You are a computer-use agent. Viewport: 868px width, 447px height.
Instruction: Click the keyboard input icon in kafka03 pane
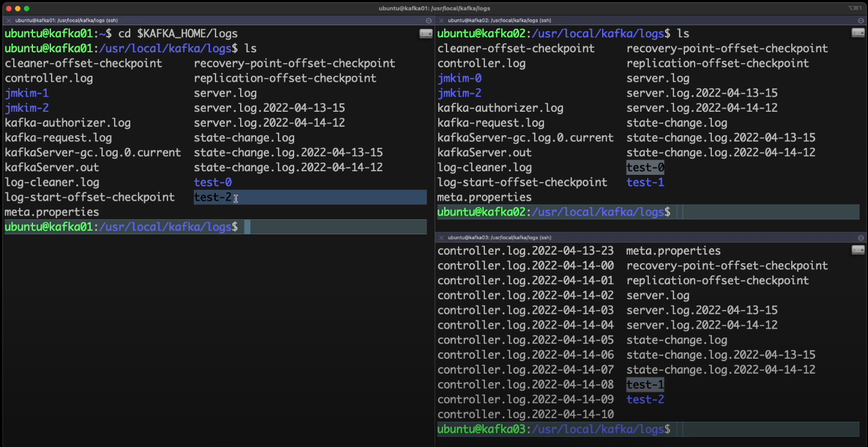[858, 250]
